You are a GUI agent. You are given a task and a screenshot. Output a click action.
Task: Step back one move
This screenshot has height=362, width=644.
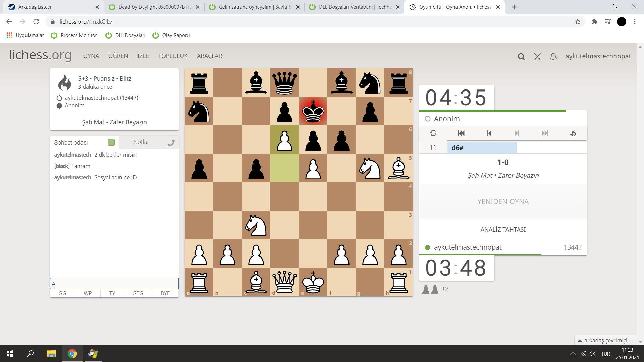(489, 133)
